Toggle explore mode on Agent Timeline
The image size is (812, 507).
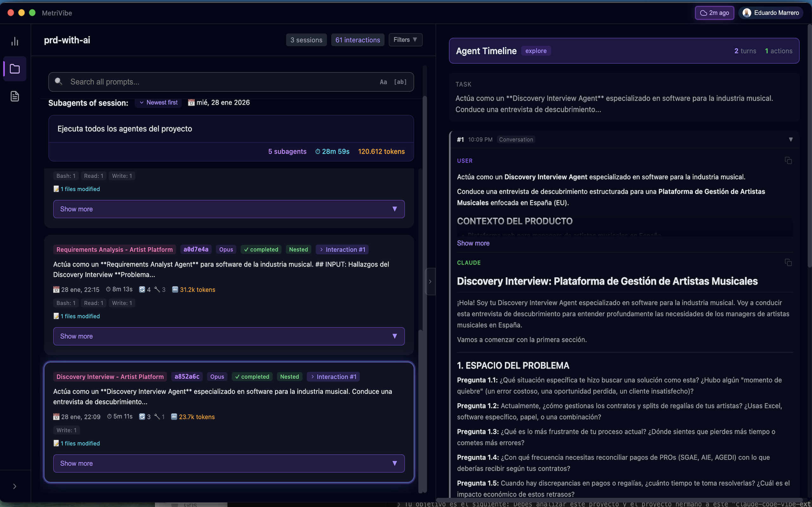pos(536,51)
